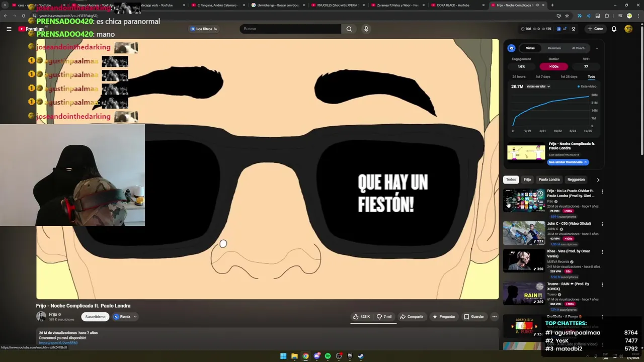Viewport: 644px width, 362px height.
Task: Open Windows Start menu
Action: coord(283,356)
